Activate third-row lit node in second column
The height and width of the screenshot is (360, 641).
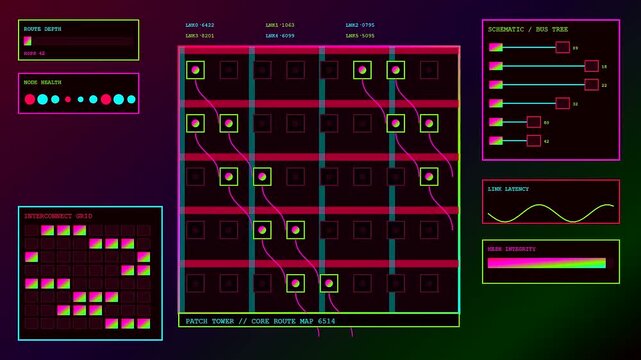[x=229, y=177]
